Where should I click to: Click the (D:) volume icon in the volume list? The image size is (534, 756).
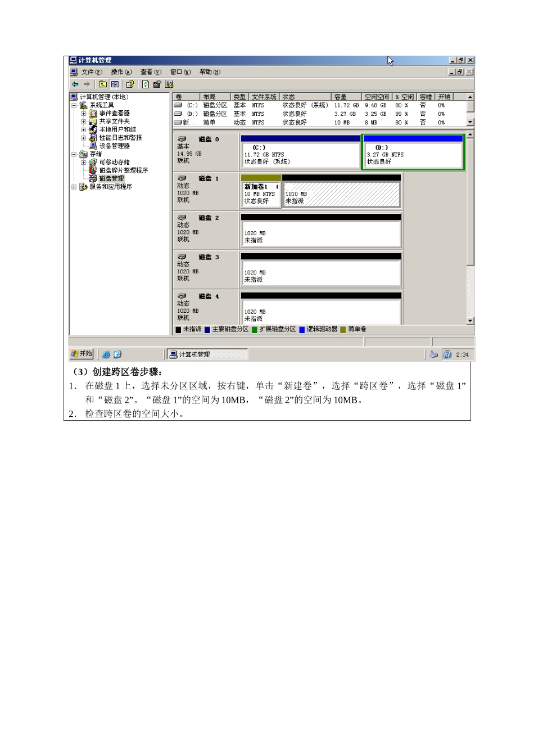pos(178,114)
